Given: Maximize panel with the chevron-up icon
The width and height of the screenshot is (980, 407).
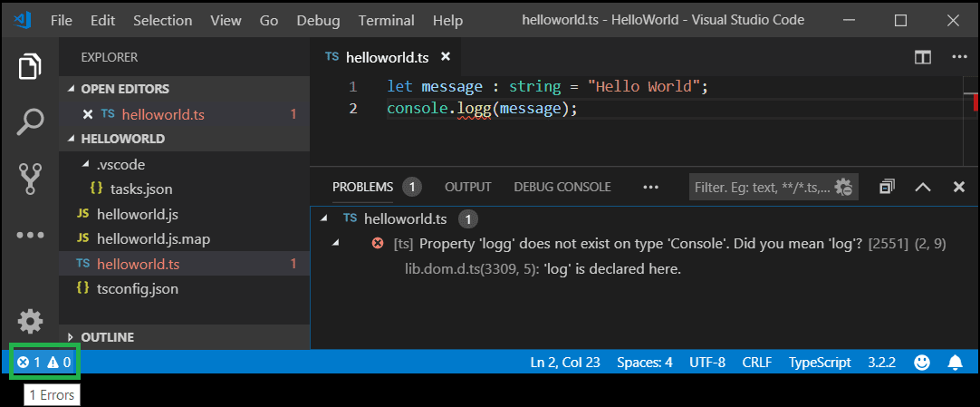Looking at the screenshot, I should tap(922, 187).
